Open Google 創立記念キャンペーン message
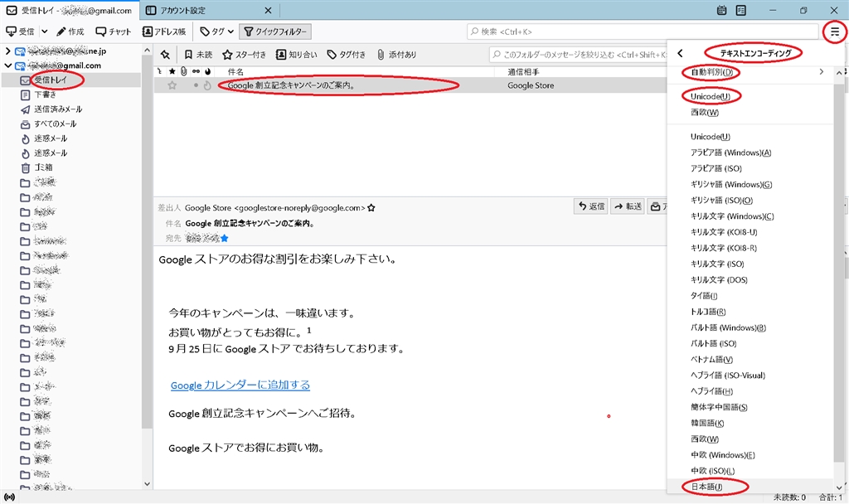Viewport: 849px width, 504px height. (291, 85)
